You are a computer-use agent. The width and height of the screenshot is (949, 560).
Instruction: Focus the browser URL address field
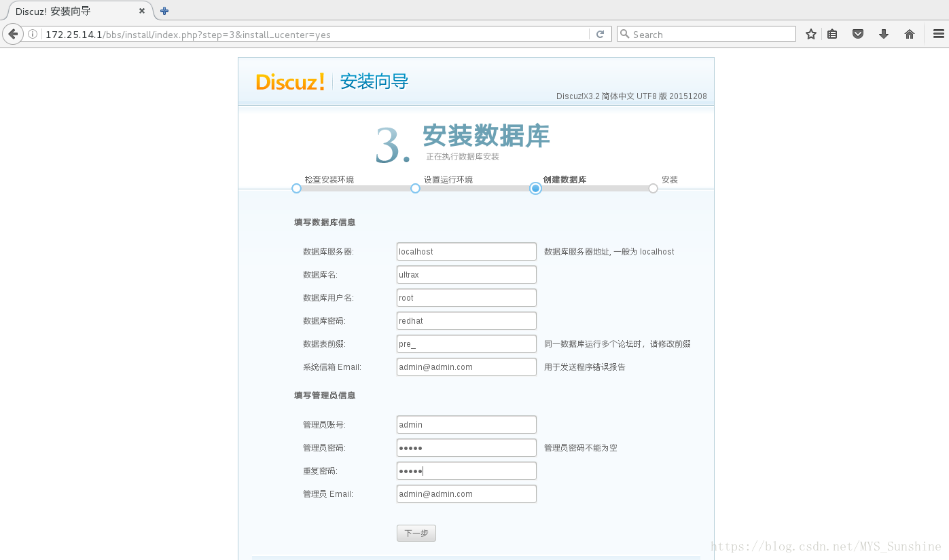[316, 34]
